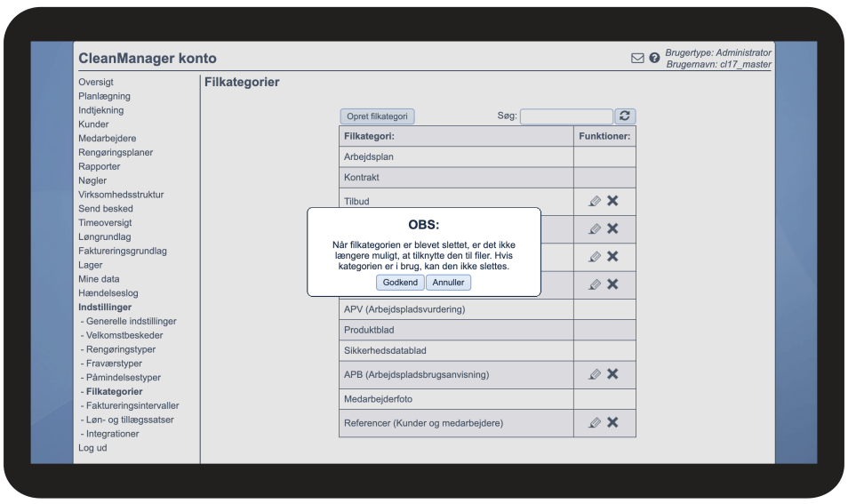Click the refresh icon next to search
This screenshot has height=504, width=848.
625,116
